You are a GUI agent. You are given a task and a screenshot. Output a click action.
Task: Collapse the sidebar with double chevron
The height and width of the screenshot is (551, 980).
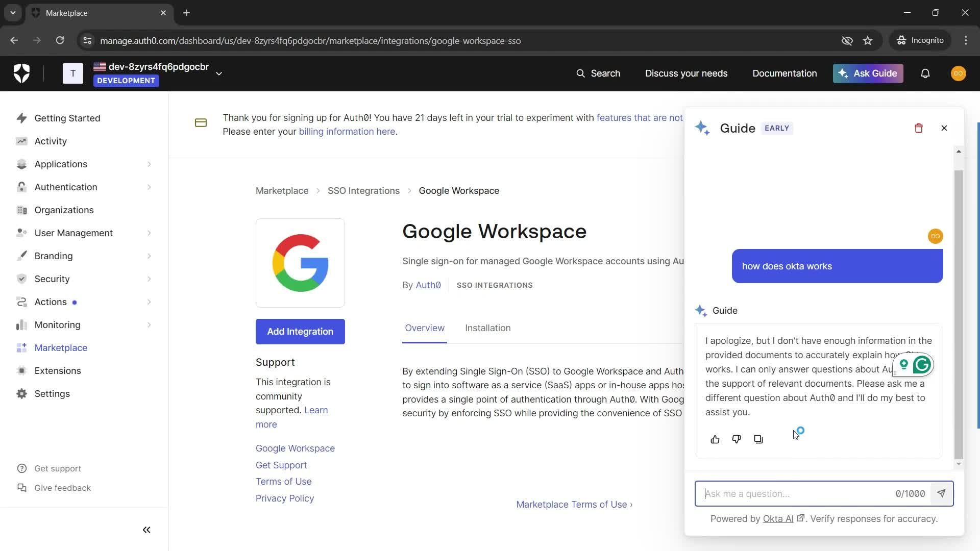click(146, 530)
